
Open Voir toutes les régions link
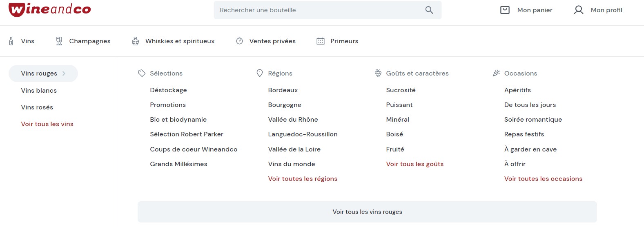[x=303, y=179]
